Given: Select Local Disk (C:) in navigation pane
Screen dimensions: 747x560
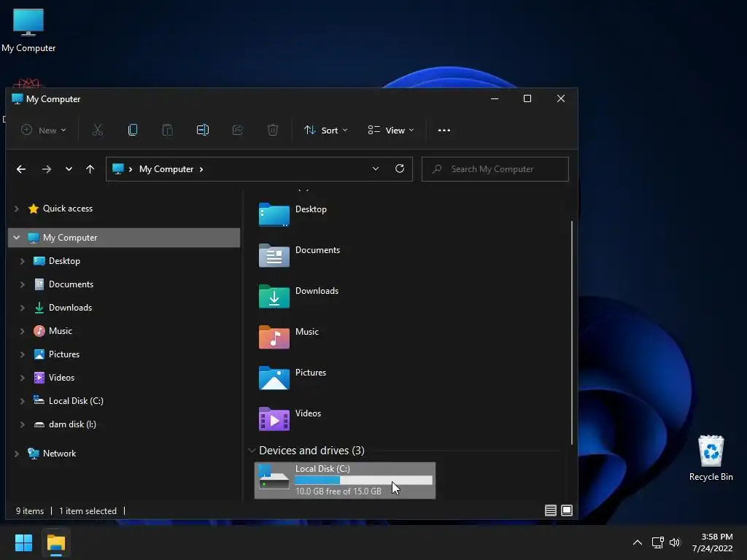Looking at the screenshot, I should click(x=76, y=401).
